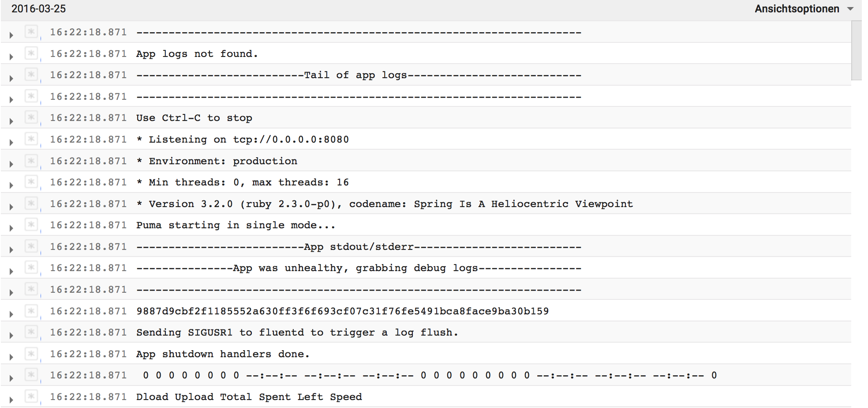Click severity icon beside "App logs not found."
This screenshot has width=868, height=408.
pos(31,54)
